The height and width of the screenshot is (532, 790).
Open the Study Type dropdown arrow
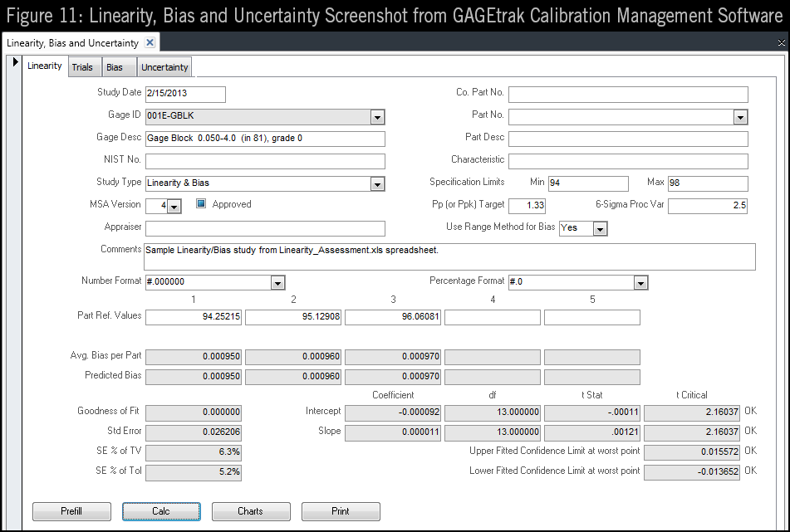coord(378,183)
